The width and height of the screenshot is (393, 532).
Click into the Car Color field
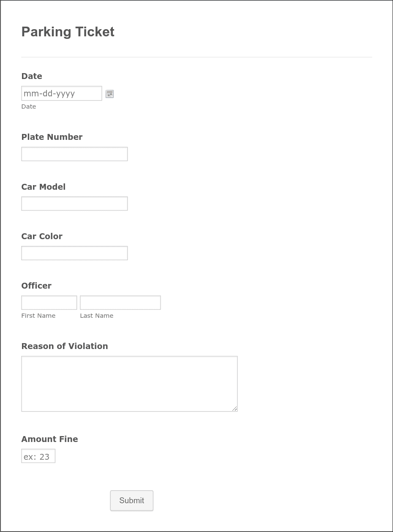click(x=74, y=253)
